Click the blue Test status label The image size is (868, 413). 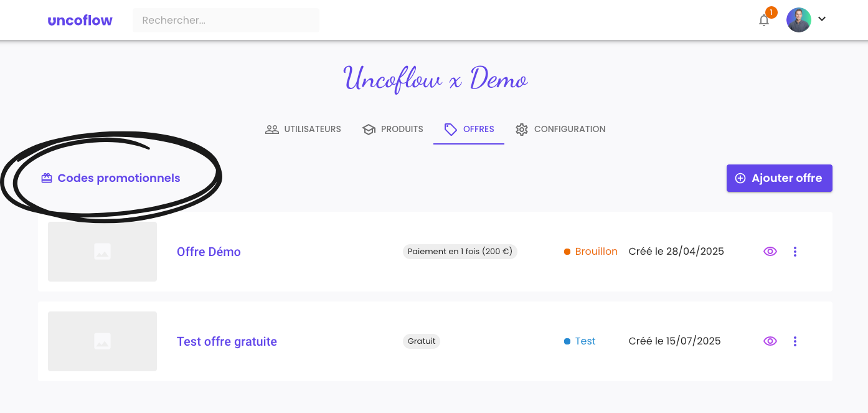(x=580, y=341)
